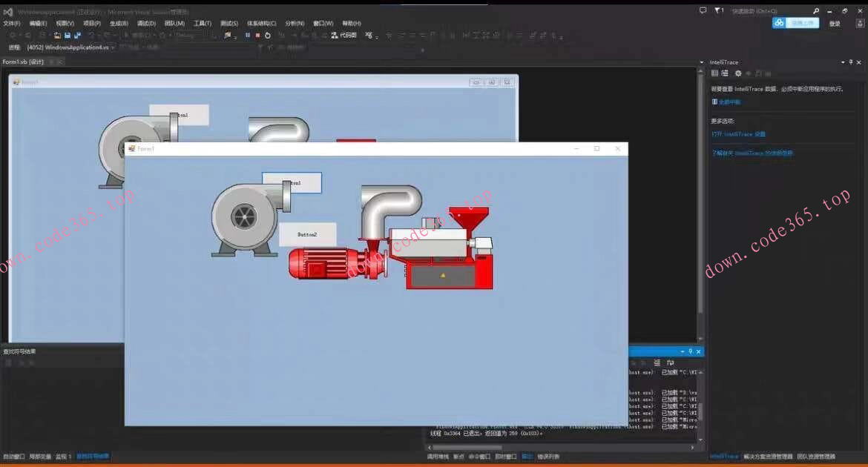Screen dimensions: 868x467
Task: Switch to the Form1.vb [设计] tab
Action: [23, 62]
